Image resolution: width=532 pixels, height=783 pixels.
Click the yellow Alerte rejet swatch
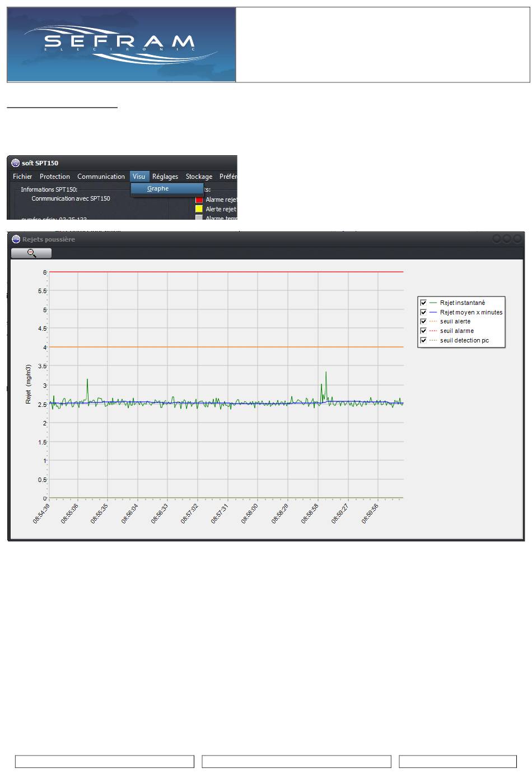coord(199,209)
